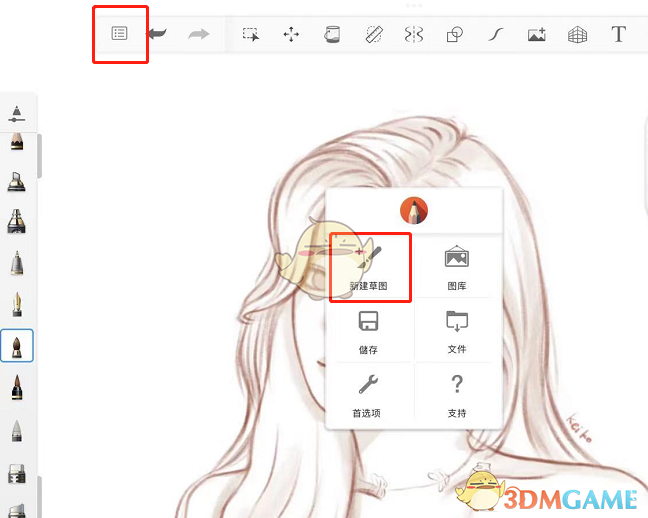Viewport: 648px width, 518px height.
Task: Click the import image icon
Action: coord(537,35)
